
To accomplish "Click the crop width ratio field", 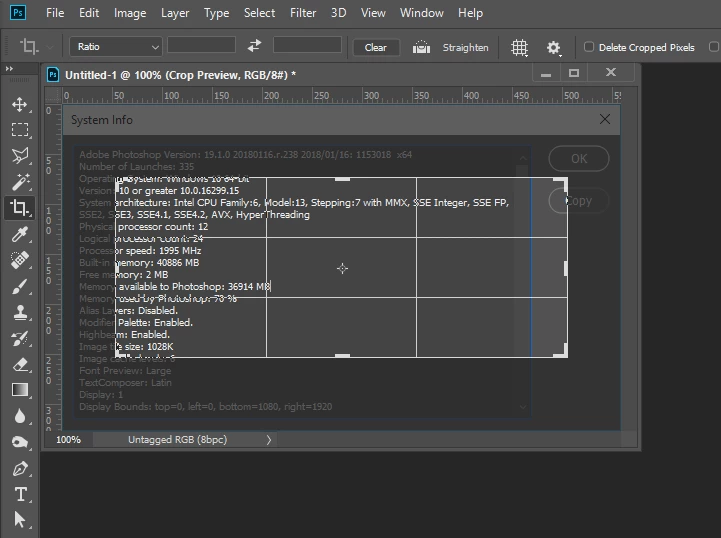I will (201, 45).
